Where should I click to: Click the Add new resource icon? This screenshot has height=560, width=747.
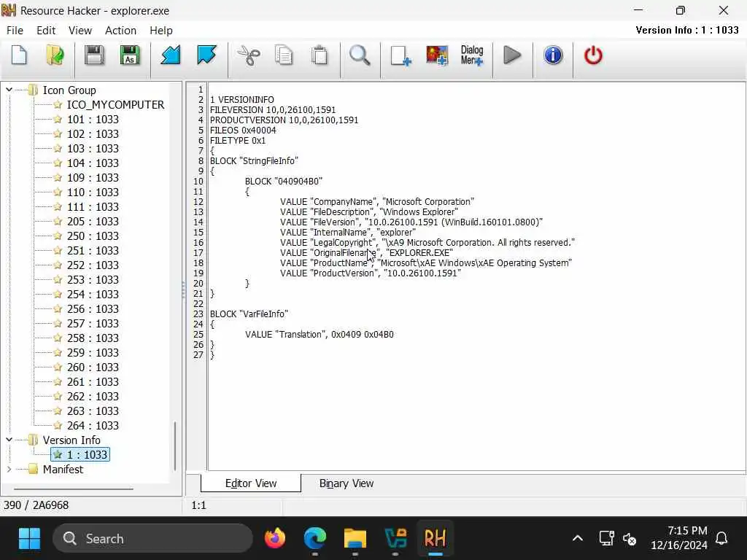point(400,55)
